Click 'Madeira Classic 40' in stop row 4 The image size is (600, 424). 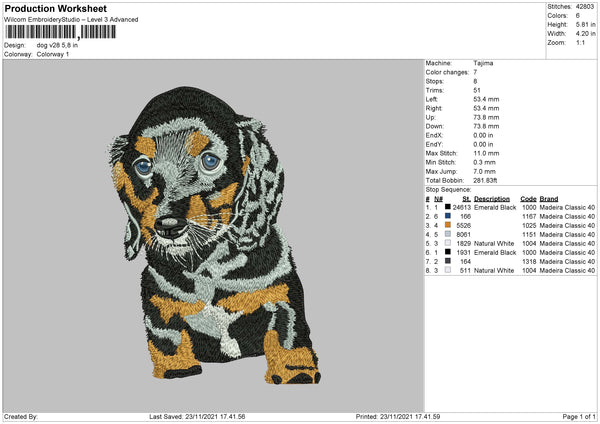[567, 235]
